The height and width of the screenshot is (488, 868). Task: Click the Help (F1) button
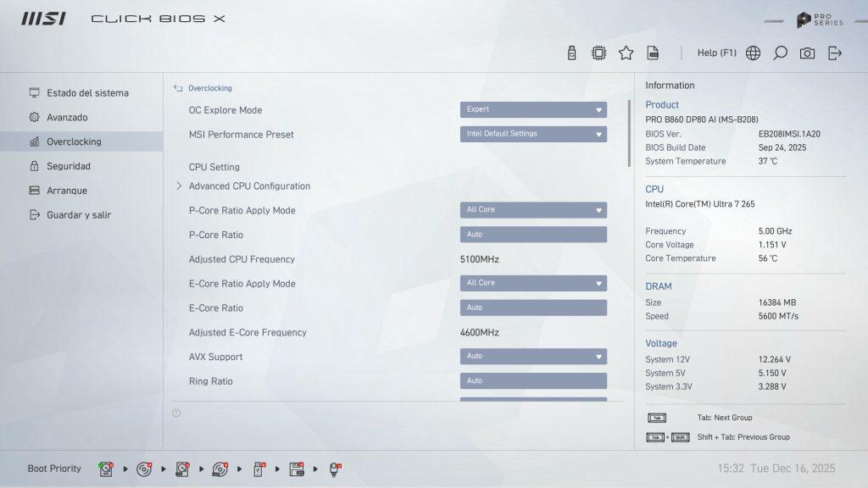717,53
